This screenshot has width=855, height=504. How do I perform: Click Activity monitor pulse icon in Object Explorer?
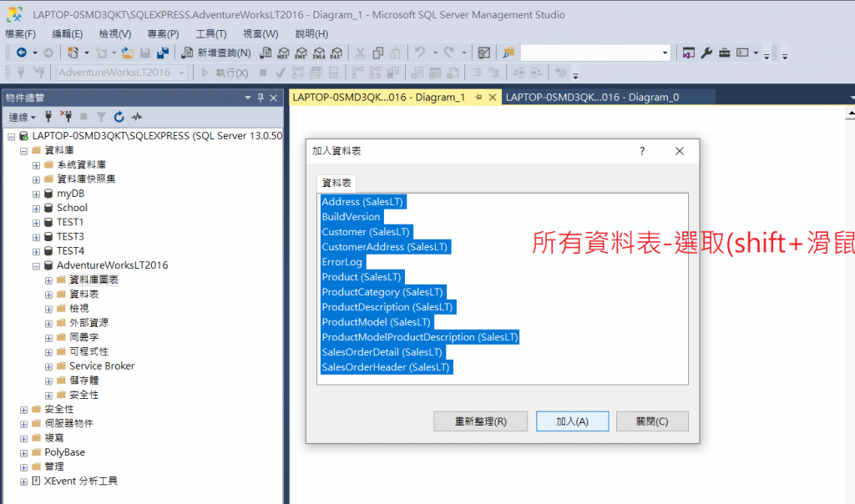pos(137,117)
